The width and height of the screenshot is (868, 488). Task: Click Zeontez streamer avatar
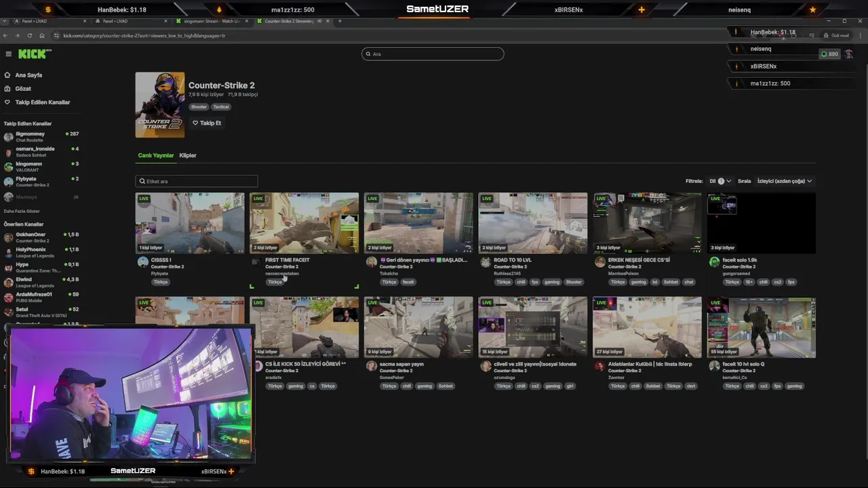599,366
